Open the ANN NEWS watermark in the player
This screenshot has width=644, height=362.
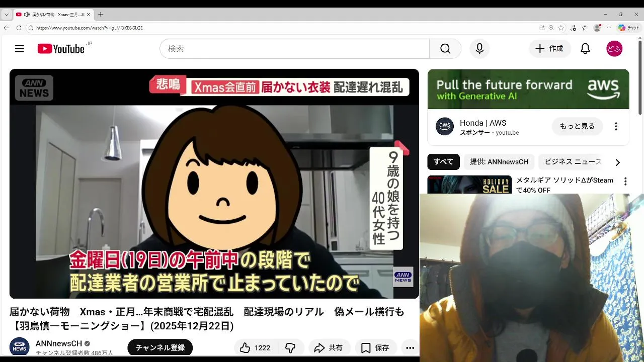point(403,277)
